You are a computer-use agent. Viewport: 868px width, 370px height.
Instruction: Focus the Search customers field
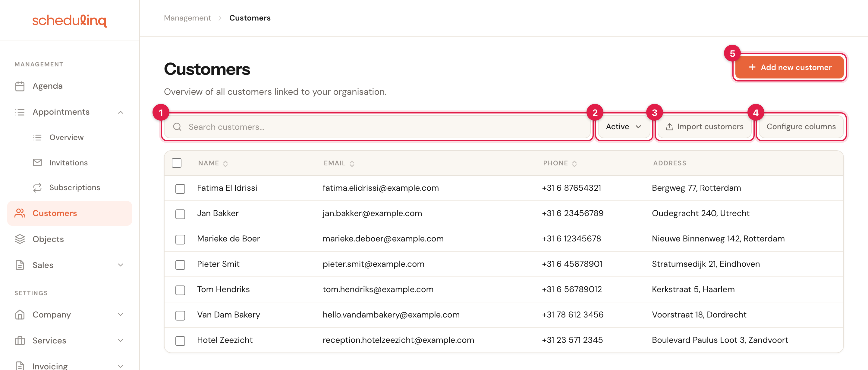pyautogui.click(x=377, y=127)
